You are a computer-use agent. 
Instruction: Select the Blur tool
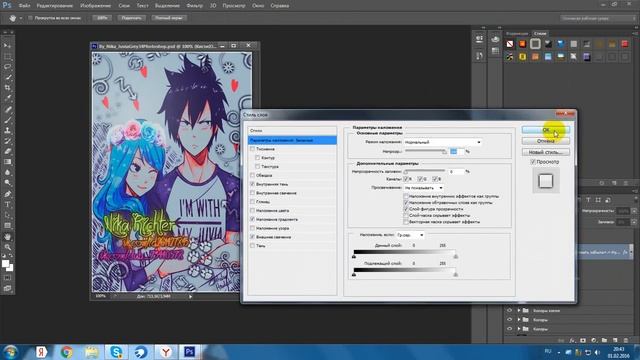(7, 173)
